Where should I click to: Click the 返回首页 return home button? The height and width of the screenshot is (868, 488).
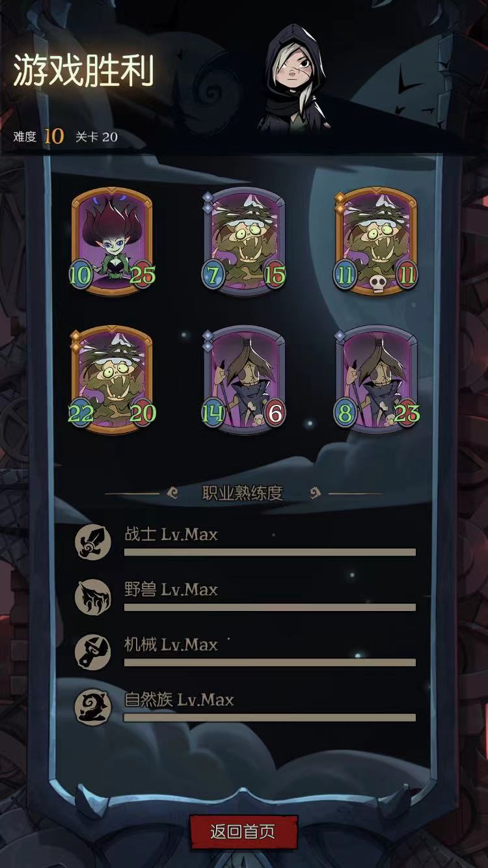pos(243,832)
